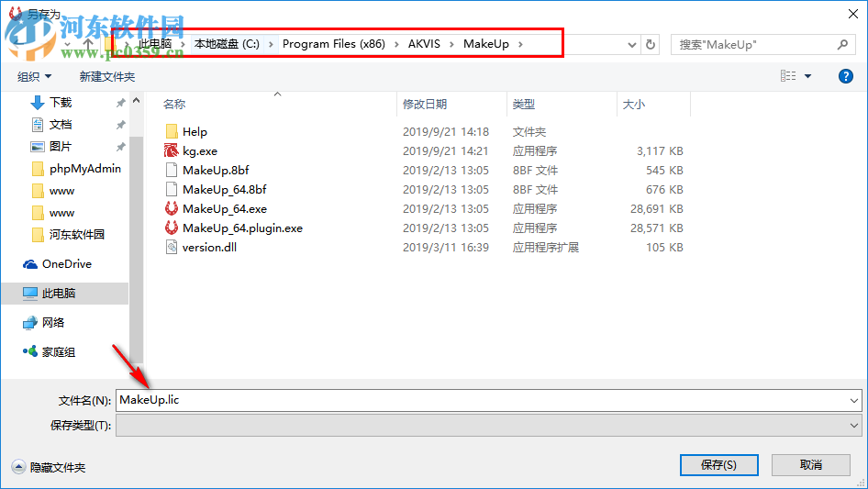
Task: Click the 应用程序扩展 type cell
Action: click(545, 248)
